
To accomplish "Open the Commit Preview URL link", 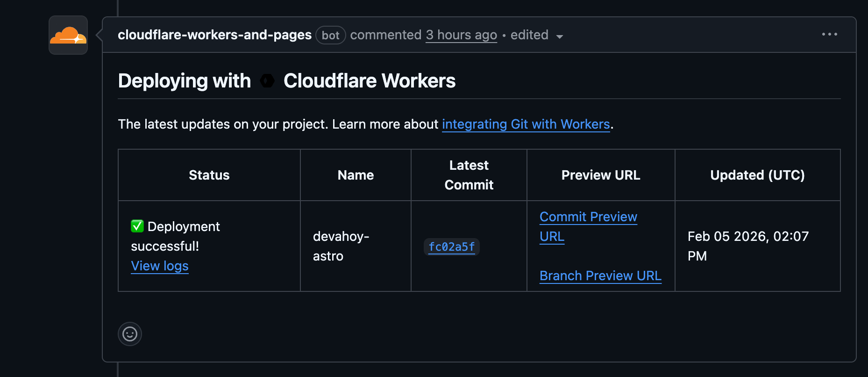I will (588, 227).
